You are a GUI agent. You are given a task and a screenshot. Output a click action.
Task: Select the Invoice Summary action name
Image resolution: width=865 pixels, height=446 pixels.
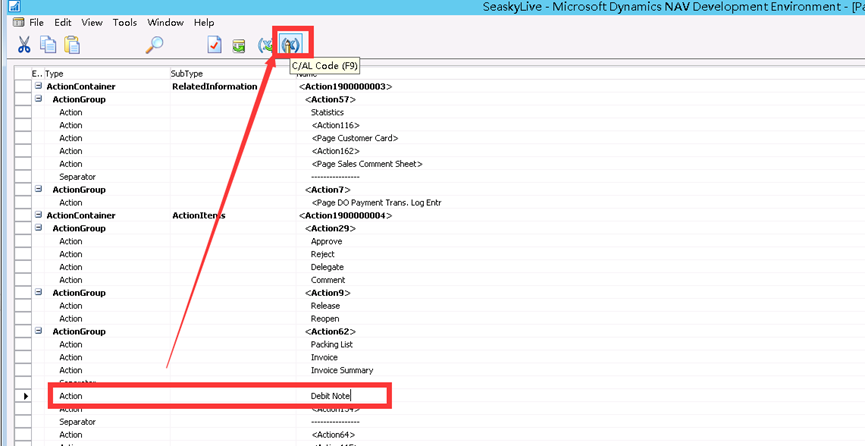coord(342,370)
